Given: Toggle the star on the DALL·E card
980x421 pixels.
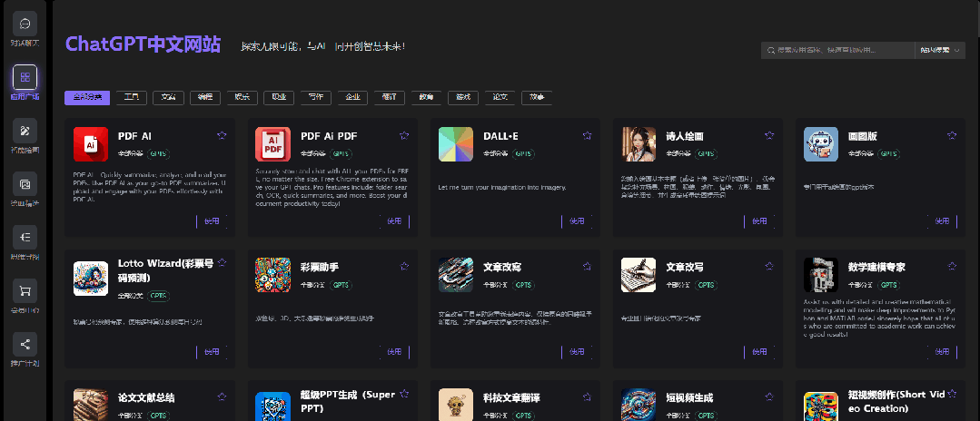Looking at the screenshot, I should click(587, 135).
